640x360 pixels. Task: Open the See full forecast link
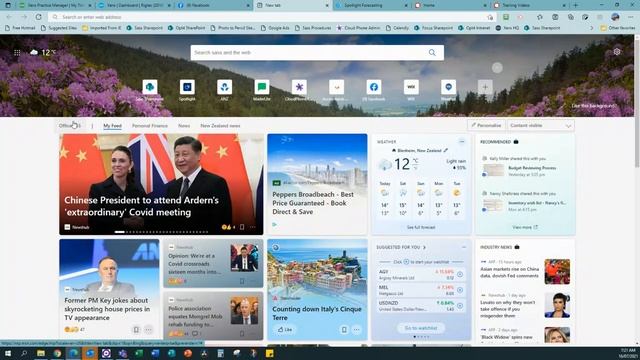[421, 227]
